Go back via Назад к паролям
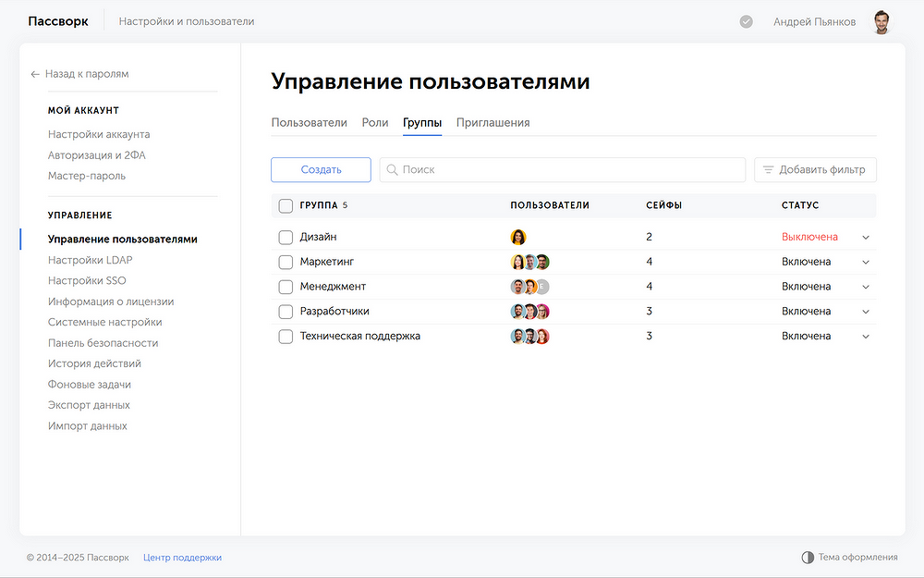Viewport: 924px width, 578px height. [x=79, y=74]
